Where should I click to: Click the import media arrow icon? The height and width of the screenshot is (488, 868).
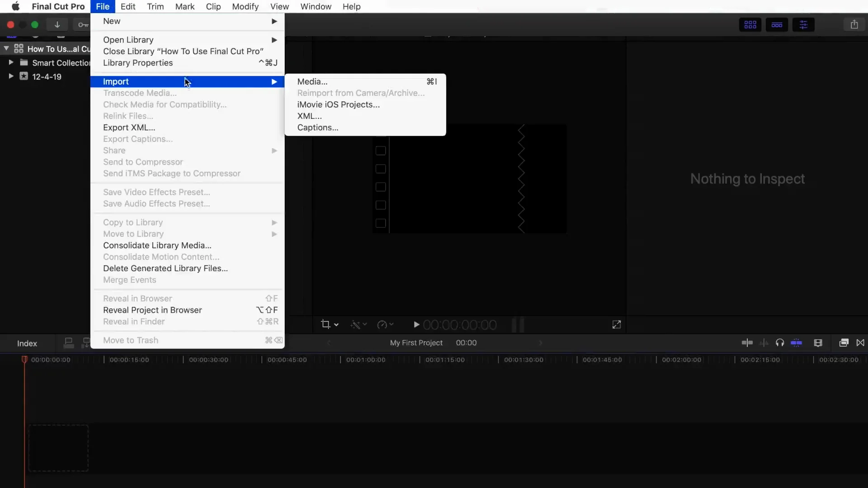pos(57,25)
